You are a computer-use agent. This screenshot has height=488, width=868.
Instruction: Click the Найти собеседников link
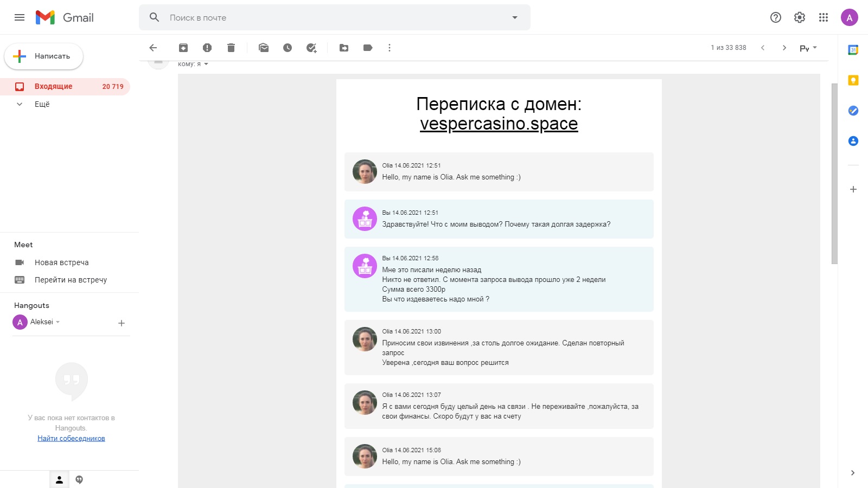click(x=71, y=439)
